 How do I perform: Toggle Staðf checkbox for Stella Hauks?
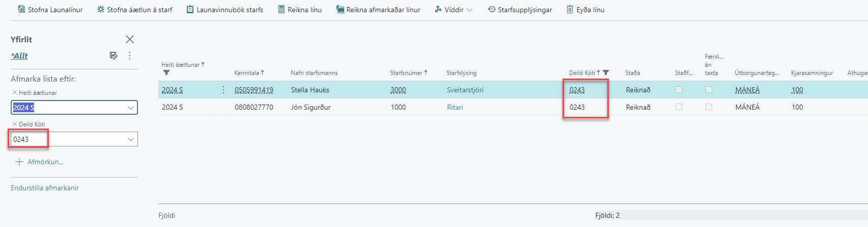click(679, 90)
